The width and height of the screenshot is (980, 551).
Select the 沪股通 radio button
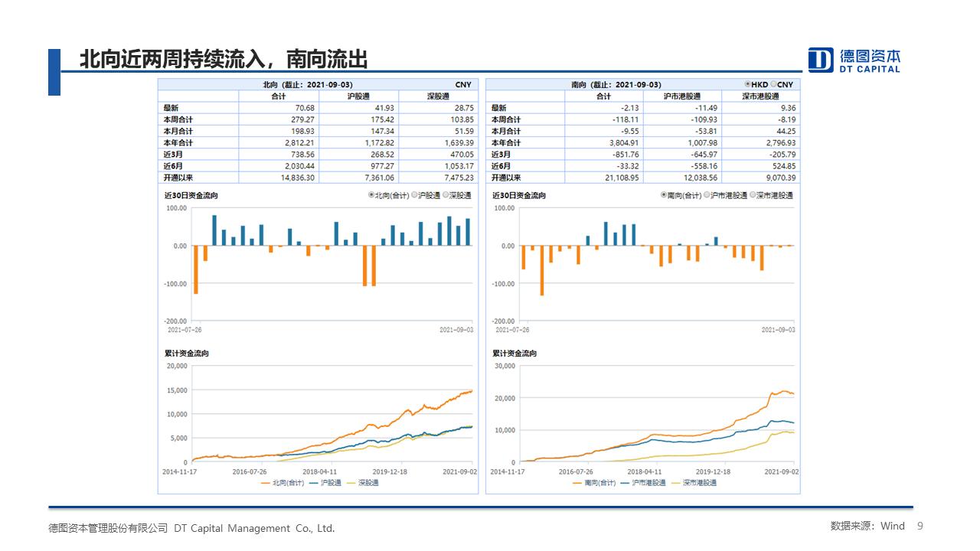tap(414, 195)
